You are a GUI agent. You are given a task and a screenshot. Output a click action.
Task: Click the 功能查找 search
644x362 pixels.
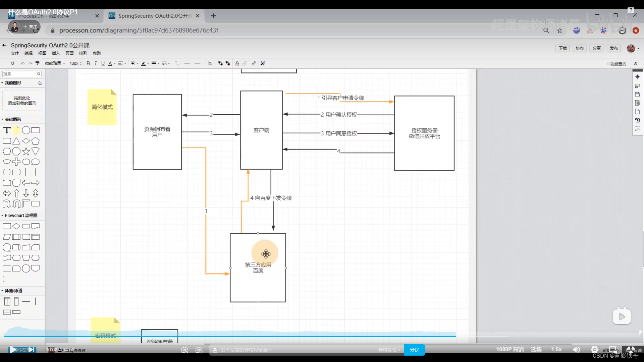(616, 64)
